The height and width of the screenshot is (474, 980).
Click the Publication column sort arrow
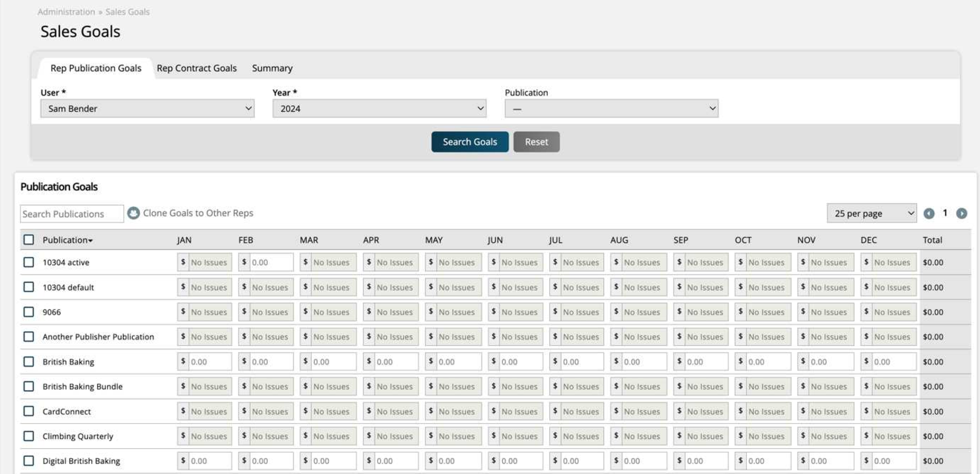tap(91, 241)
